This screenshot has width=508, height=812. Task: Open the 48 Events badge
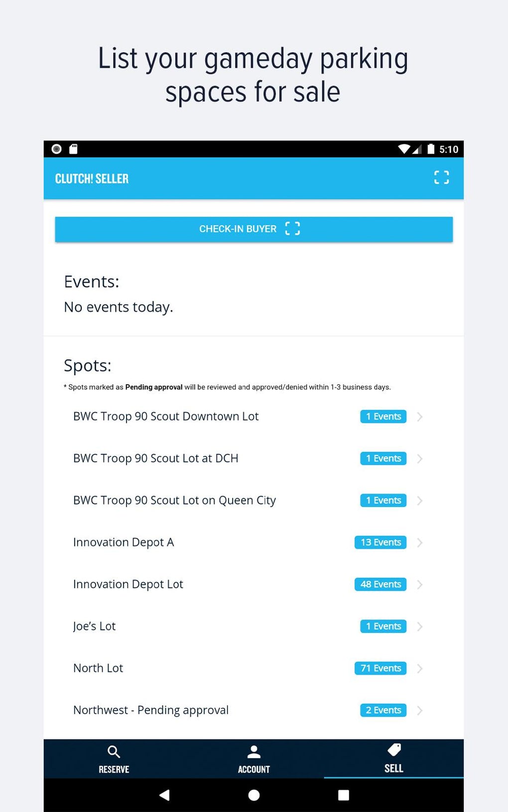380,584
